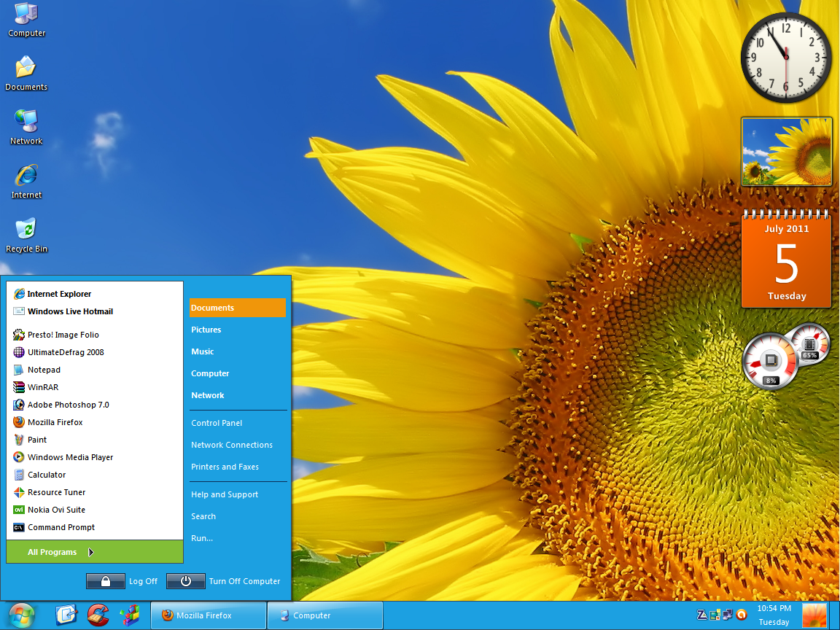Click the Turn Off Computer power button
Viewport: 840px width, 630px height.
coord(186,581)
